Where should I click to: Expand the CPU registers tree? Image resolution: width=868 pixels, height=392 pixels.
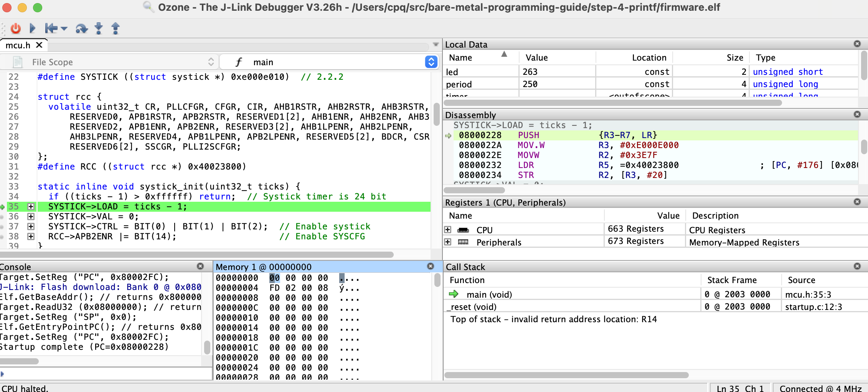447,230
